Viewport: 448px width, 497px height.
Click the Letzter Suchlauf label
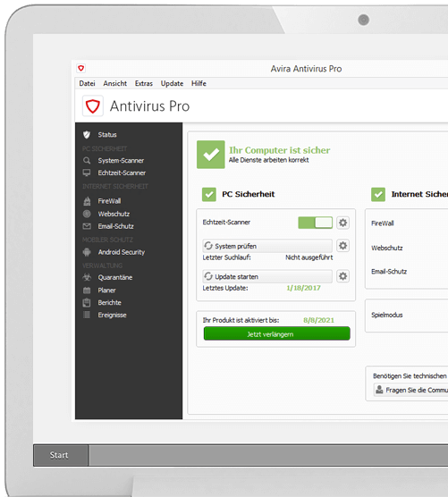click(x=227, y=257)
